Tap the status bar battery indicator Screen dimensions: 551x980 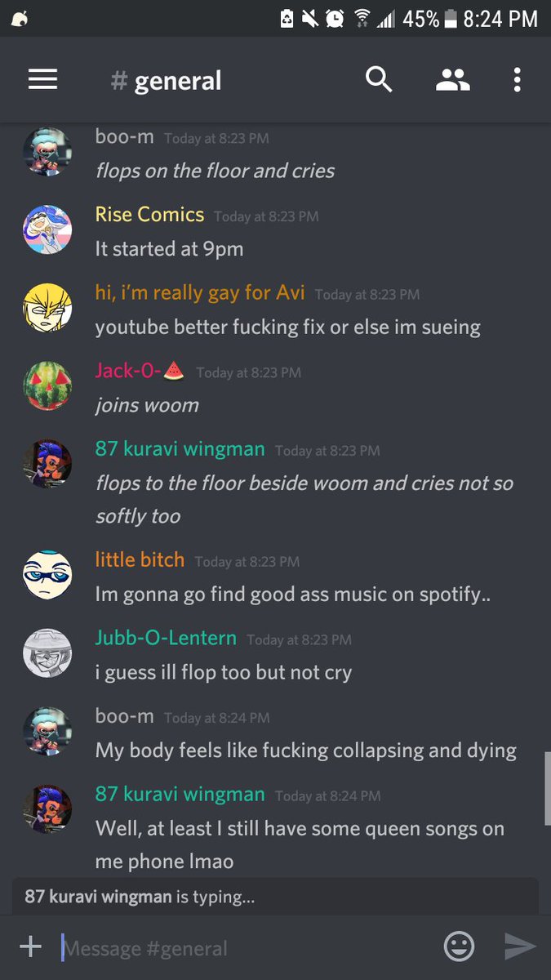(450, 19)
